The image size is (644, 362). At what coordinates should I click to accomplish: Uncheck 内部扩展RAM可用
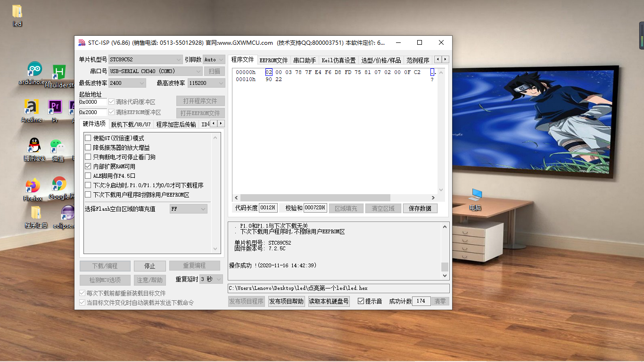click(88, 166)
